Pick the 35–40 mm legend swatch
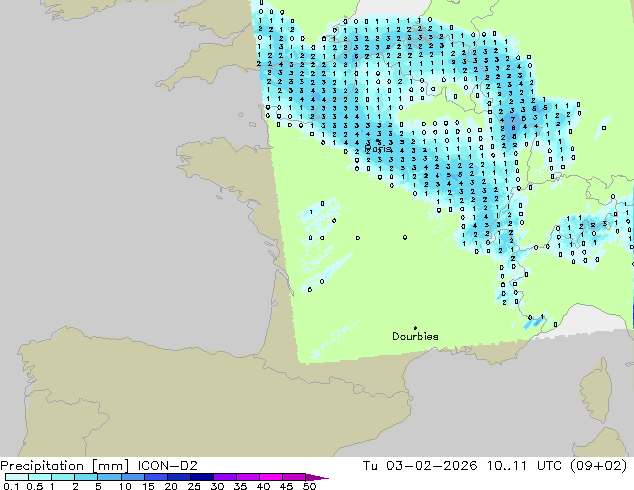 click(x=247, y=477)
